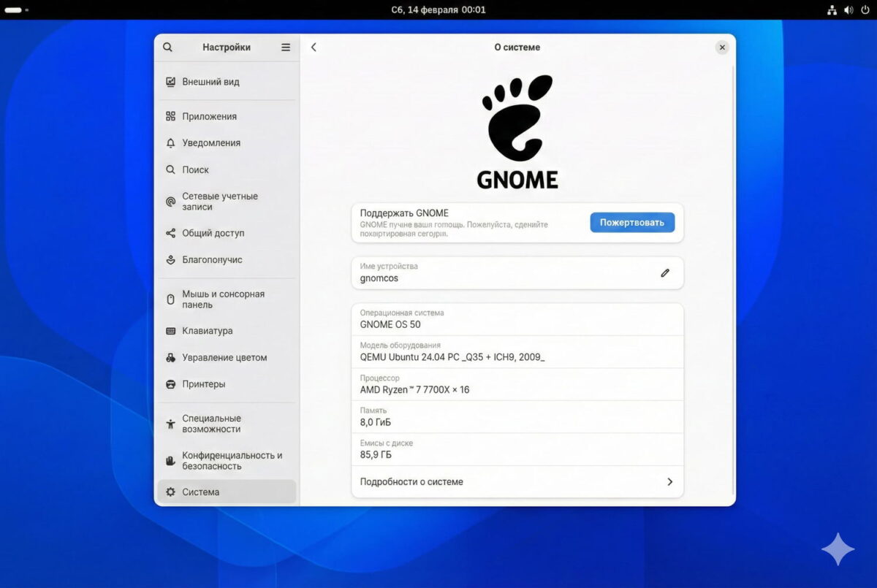Viewport: 877px width, 588px height.
Task: Select the Принтеры printer icon
Action: (169, 383)
